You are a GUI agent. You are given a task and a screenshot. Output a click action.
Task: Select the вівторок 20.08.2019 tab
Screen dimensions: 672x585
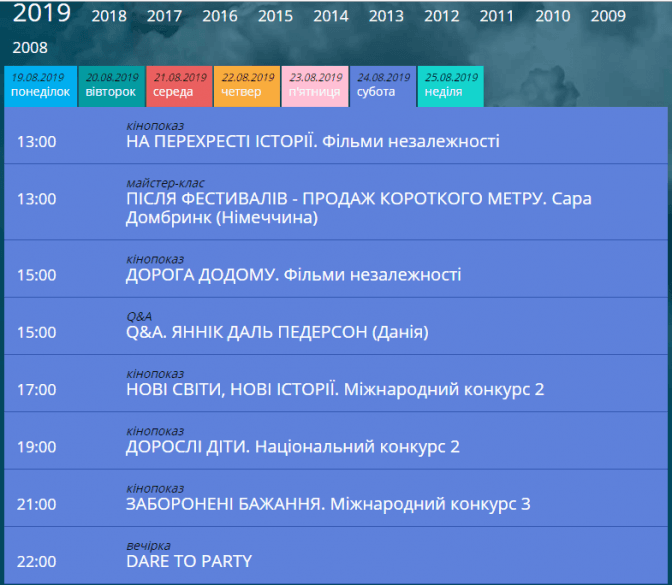click(x=110, y=85)
